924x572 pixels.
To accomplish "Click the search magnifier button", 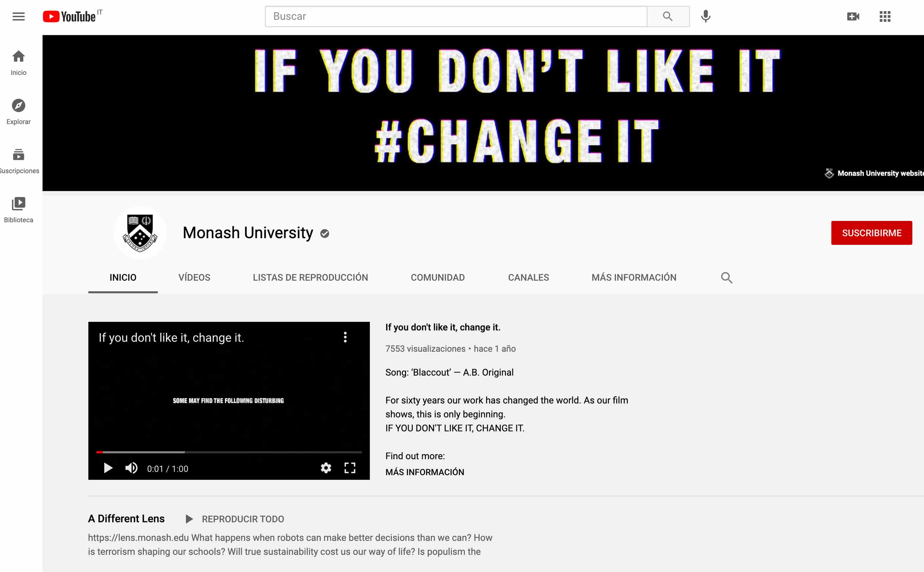I will tap(668, 16).
